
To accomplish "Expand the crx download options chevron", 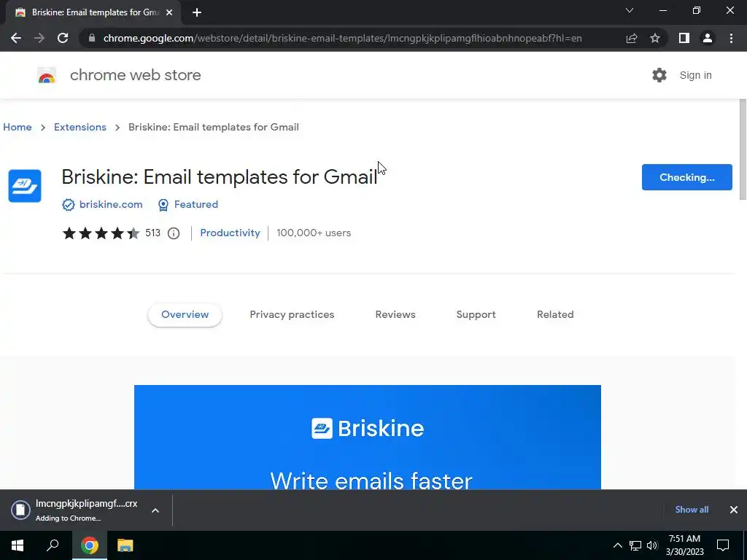I will (x=155, y=510).
